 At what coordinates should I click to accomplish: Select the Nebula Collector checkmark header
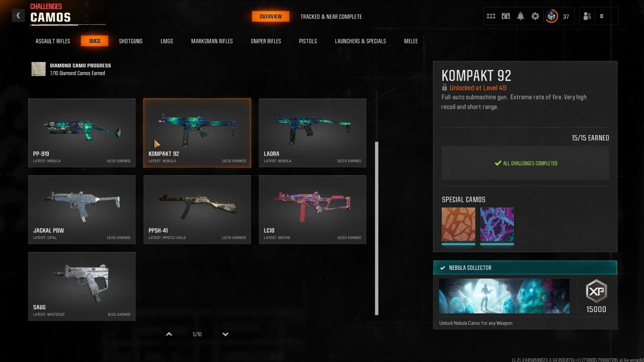click(x=525, y=268)
